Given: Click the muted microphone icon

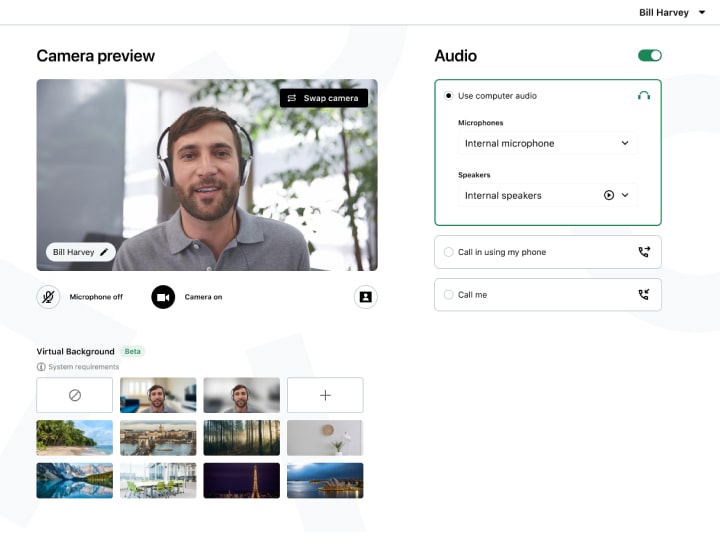Looking at the screenshot, I should pyautogui.click(x=48, y=297).
